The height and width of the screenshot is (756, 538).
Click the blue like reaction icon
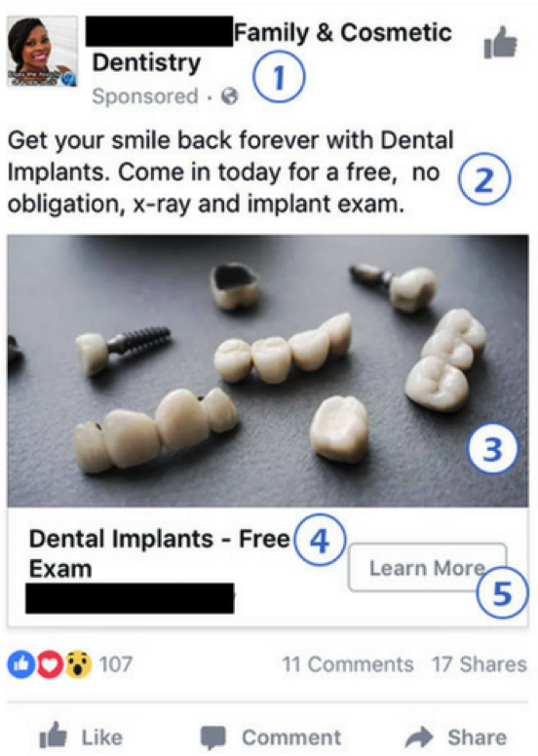[x=20, y=664]
